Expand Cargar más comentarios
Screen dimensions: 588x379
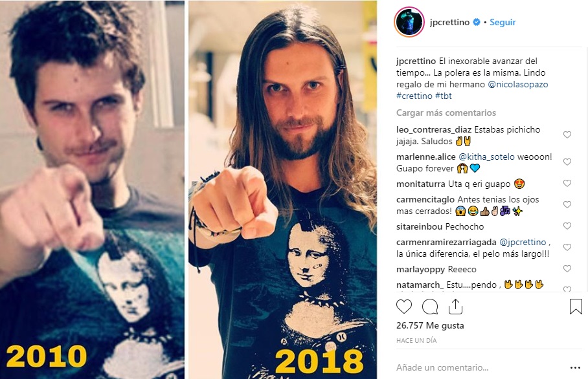point(446,113)
